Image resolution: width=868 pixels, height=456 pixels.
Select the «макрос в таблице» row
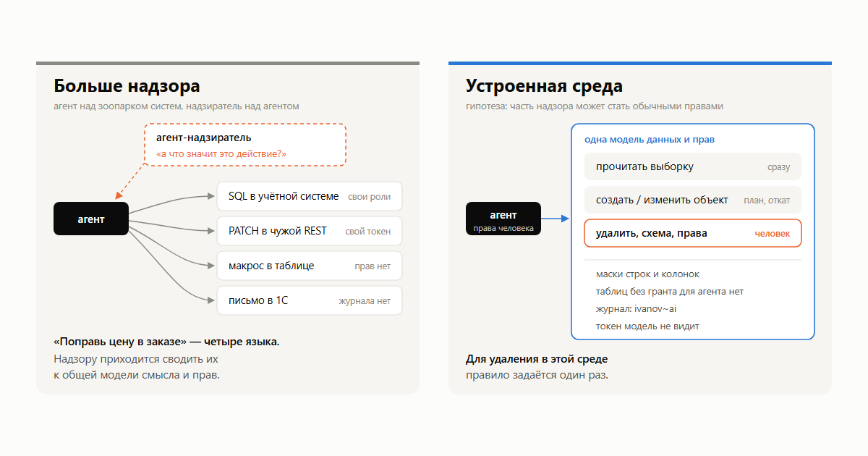pos(310,266)
